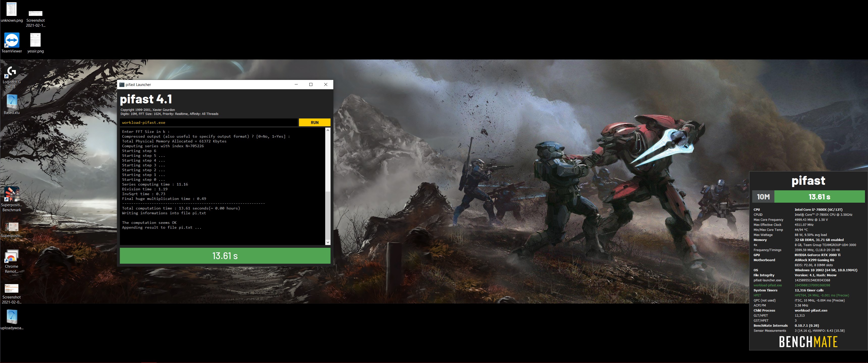Click the green 'workload-pifast.exe' file integrity entry
Image resolution: width=868 pixels, height=363 pixels.
click(x=768, y=286)
